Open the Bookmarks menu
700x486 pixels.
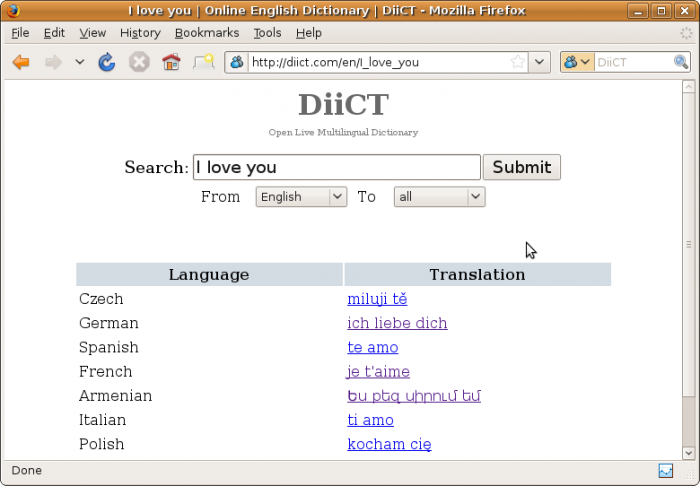coord(207,33)
